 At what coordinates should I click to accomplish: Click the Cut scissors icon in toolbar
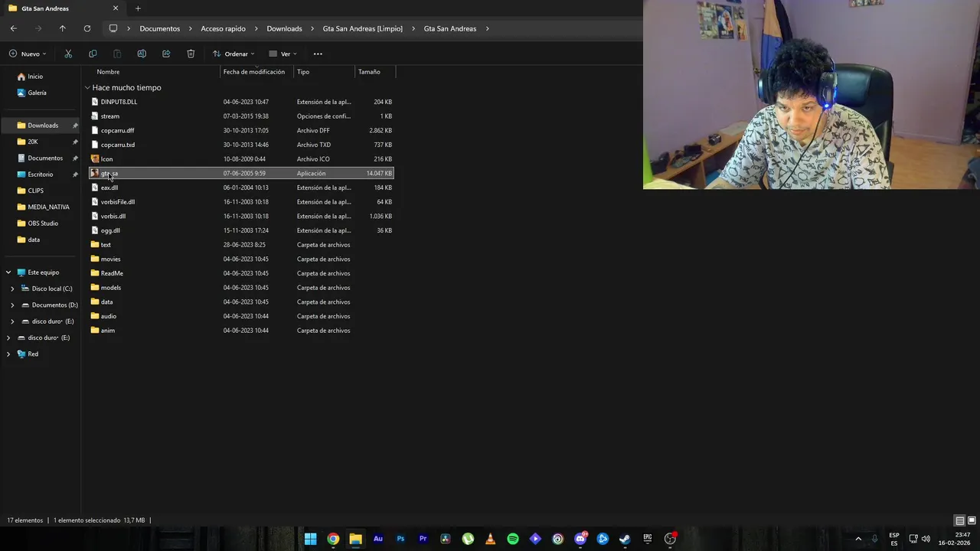pos(68,54)
